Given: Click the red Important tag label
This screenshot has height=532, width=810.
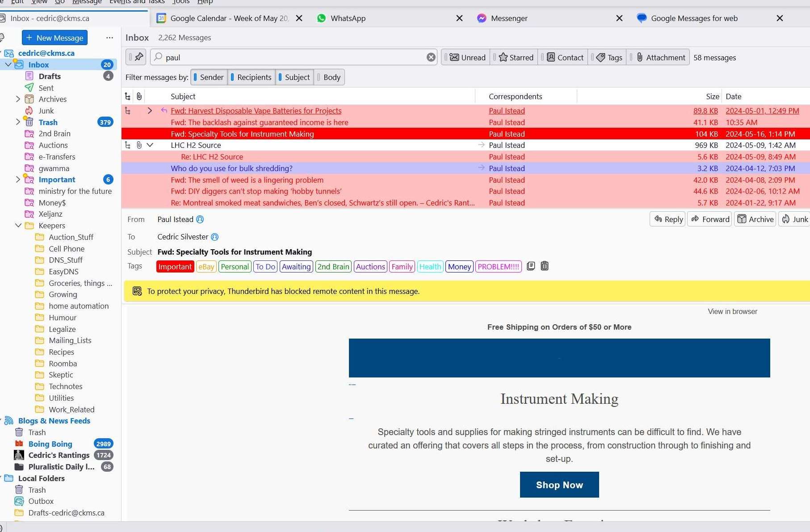Looking at the screenshot, I should [175, 267].
